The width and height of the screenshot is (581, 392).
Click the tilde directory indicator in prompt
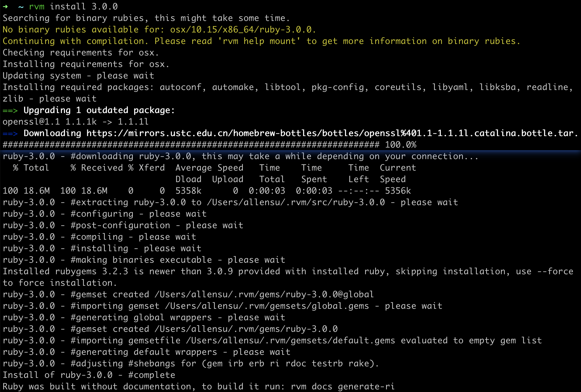(21, 7)
